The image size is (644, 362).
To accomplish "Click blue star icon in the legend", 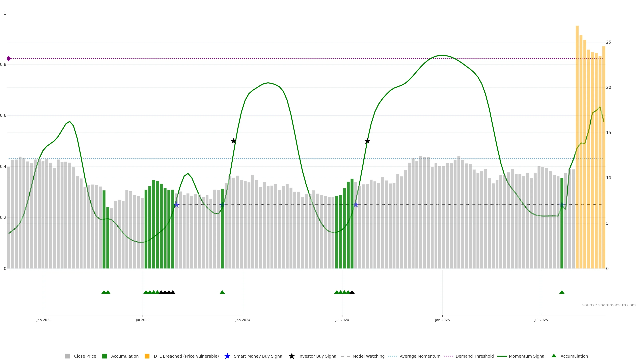I will 227,356.
